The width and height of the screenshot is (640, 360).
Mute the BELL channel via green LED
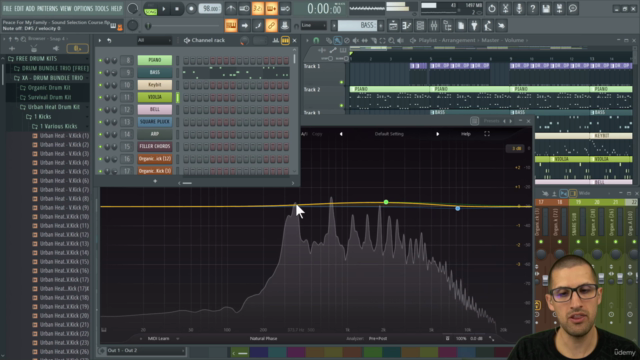[x=100, y=110]
